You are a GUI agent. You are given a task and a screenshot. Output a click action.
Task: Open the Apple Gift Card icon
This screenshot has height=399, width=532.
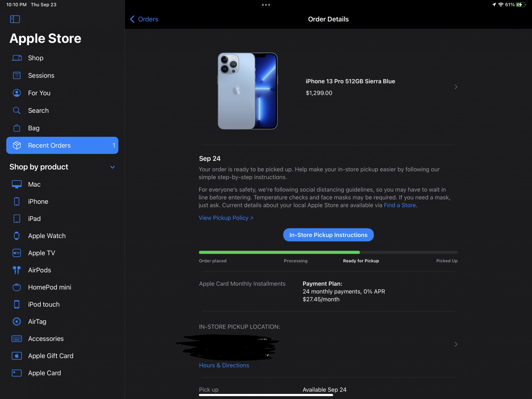[x=17, y=356]
